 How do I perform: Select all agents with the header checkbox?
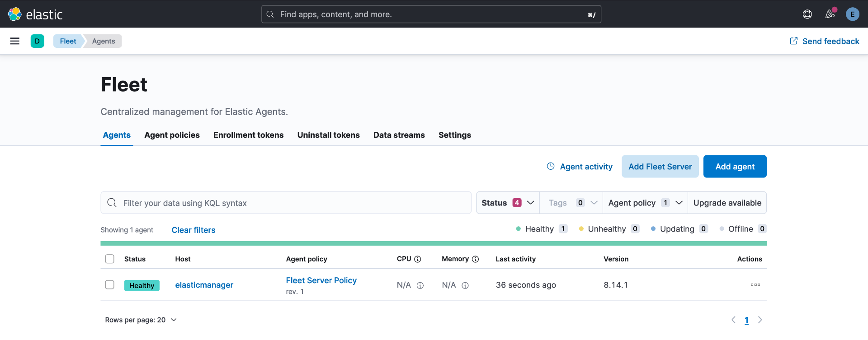(x=109, y=259)
